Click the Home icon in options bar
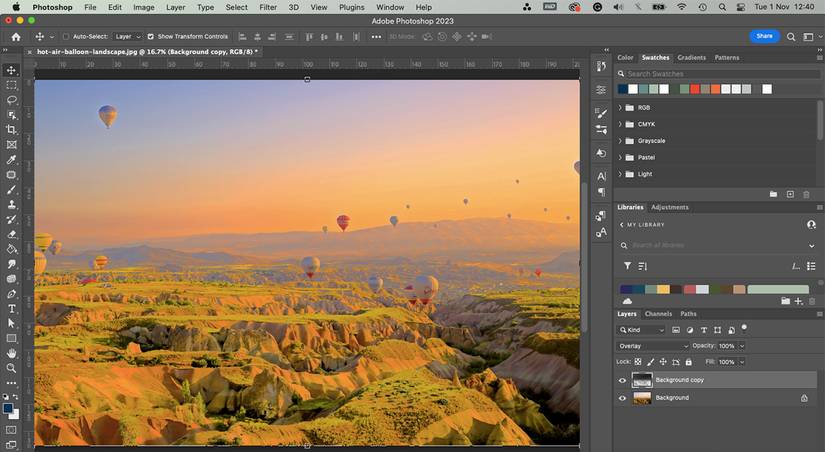 click(16, 37)
